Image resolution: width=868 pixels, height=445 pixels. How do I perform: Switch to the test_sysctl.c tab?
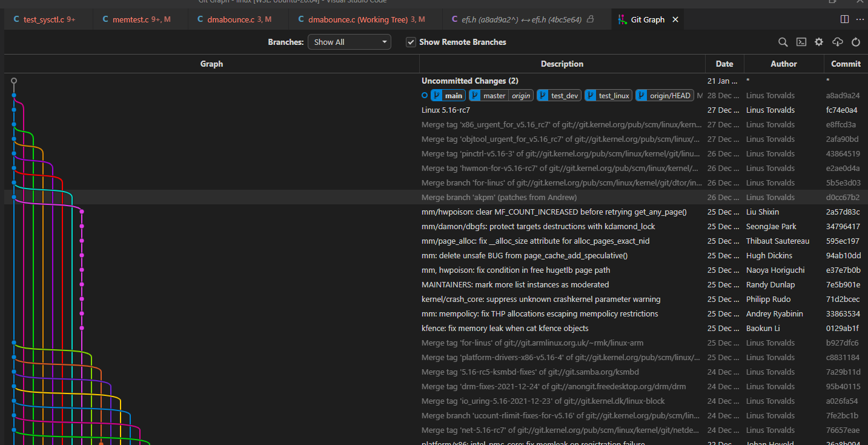click(x=48, y=19)
